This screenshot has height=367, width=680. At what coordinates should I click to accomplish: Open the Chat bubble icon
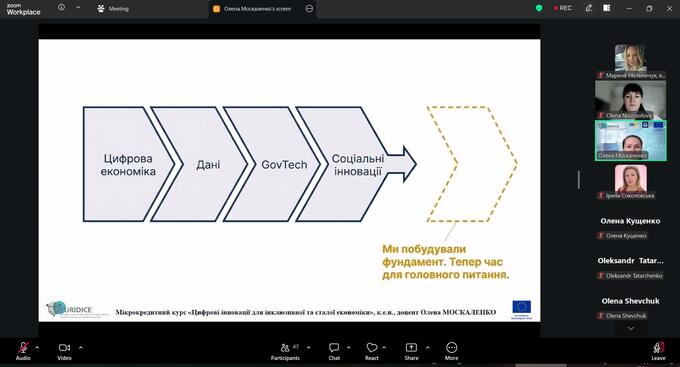(x=334, y=347)
